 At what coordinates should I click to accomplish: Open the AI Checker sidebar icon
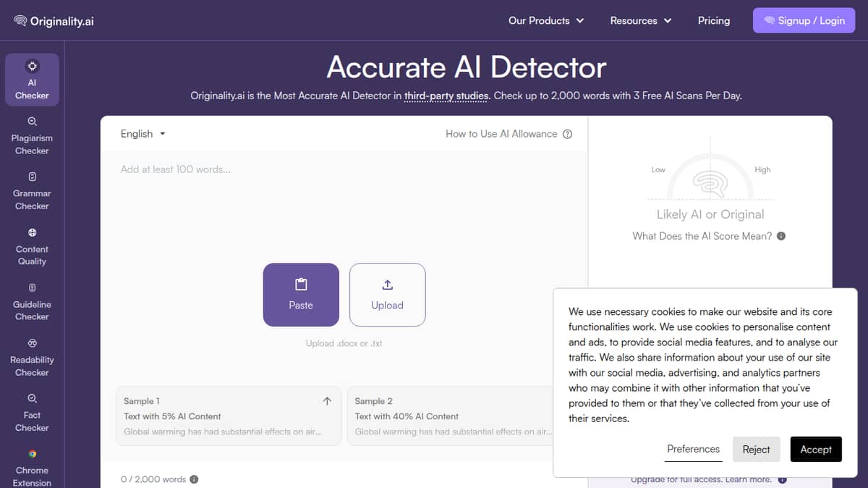pos(32,66)
